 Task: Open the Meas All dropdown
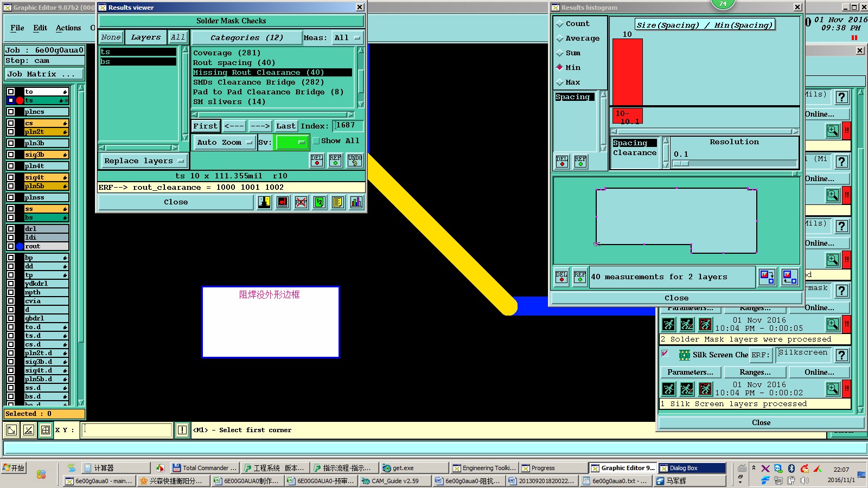347,38
